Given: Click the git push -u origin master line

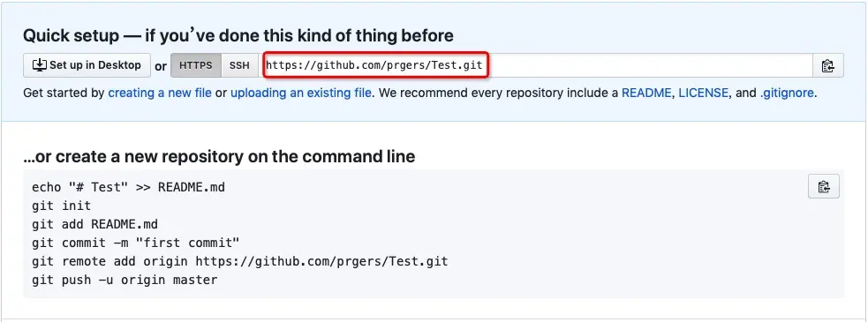Looking at the screenshot, I should [x=125, y=280].
